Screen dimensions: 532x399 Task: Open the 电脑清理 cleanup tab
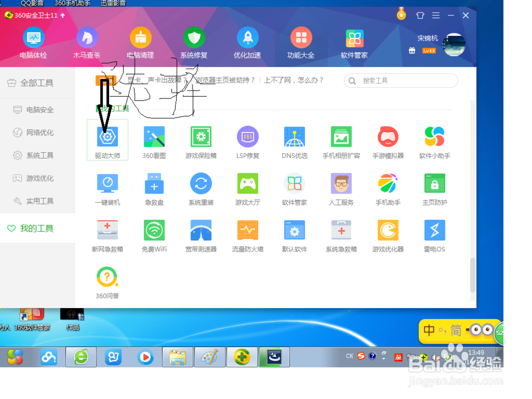pos(140,43)
